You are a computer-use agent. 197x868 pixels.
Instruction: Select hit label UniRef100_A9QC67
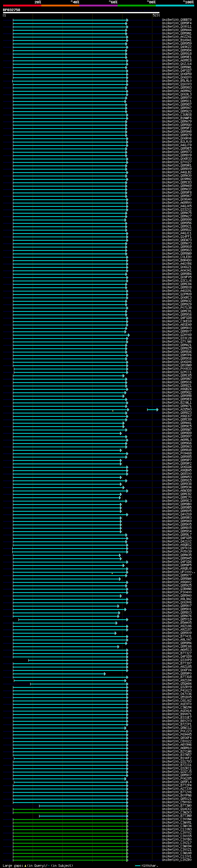pos(177,416)
